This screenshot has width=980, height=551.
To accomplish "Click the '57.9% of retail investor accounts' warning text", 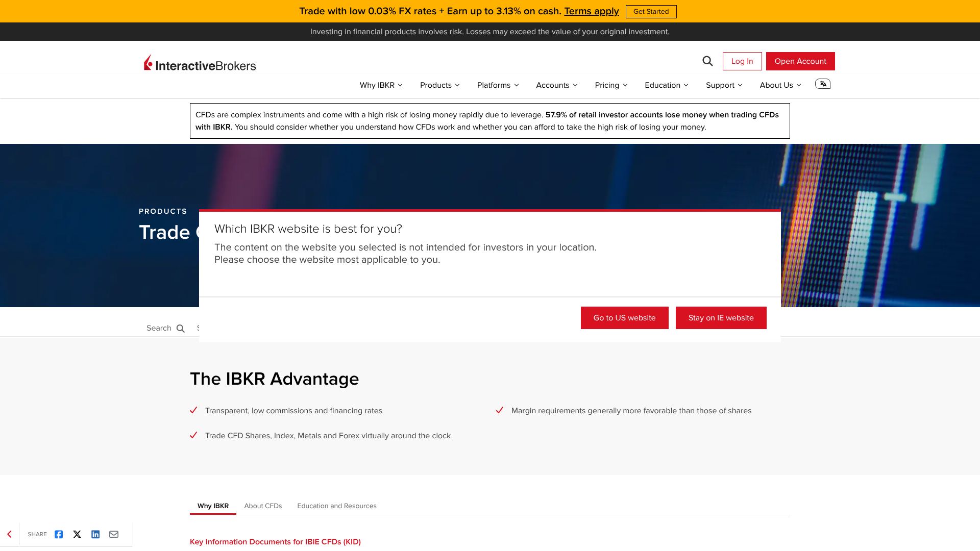I will (487, 121).
